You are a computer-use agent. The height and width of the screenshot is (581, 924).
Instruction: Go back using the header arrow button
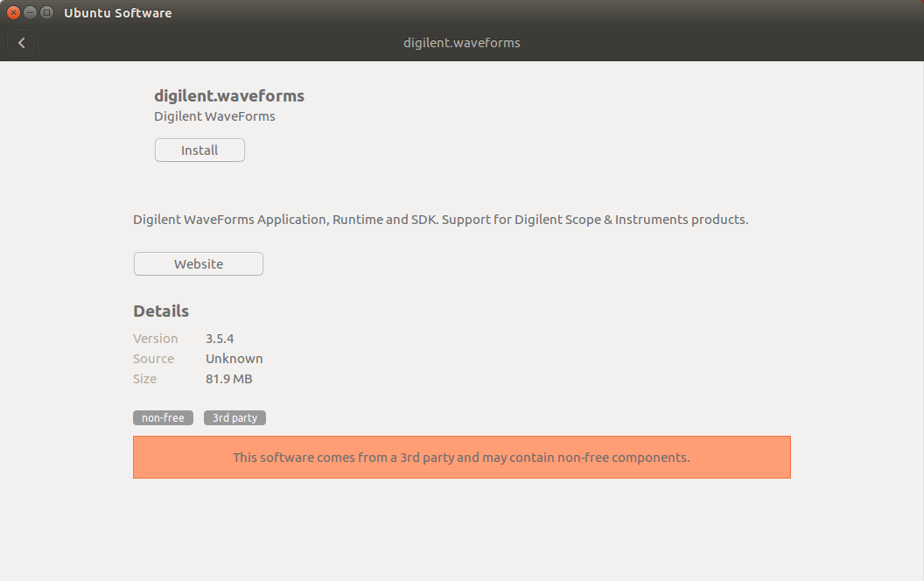21,43
